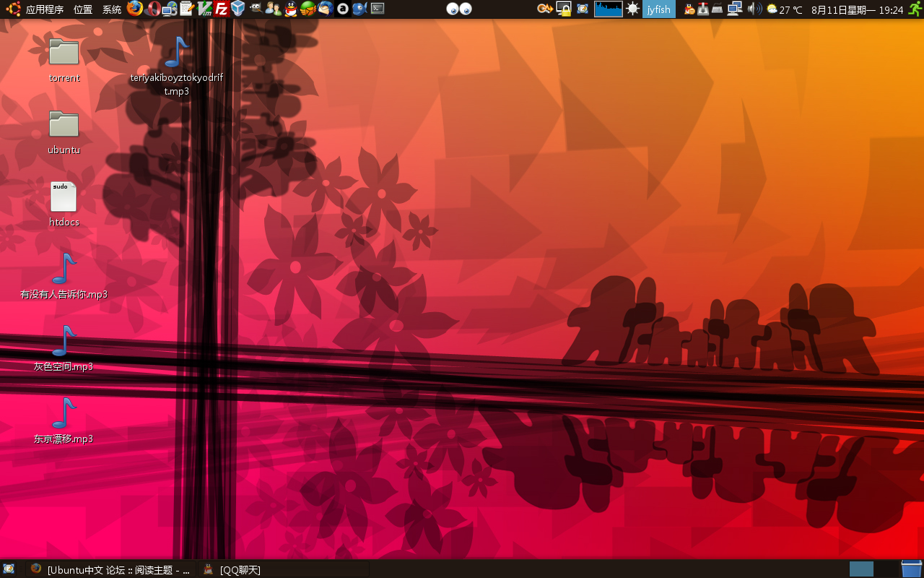Screen dimensions: 924x578
Task: Click the drive tray icon
Action: tap(717, 9)
